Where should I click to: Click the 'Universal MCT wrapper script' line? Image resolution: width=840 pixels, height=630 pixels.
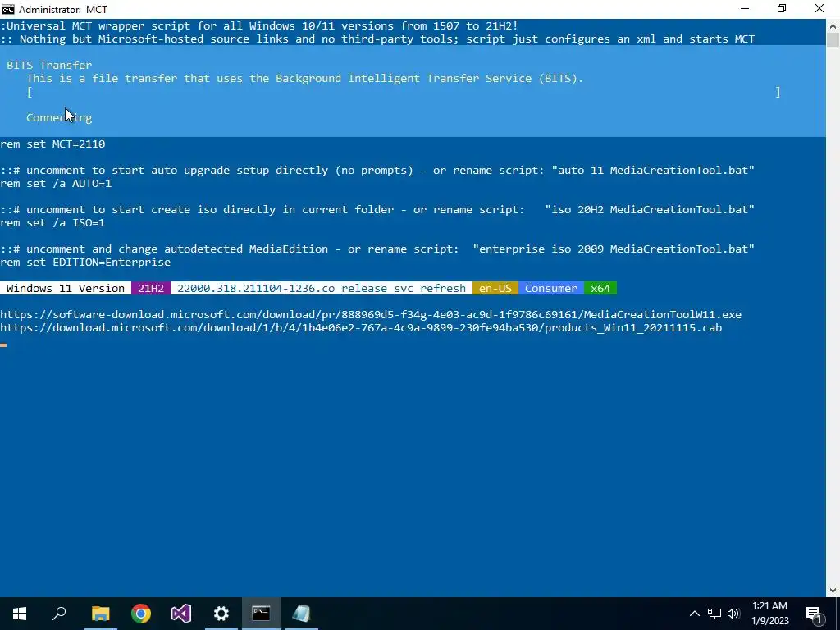click(x=259, y=25)
